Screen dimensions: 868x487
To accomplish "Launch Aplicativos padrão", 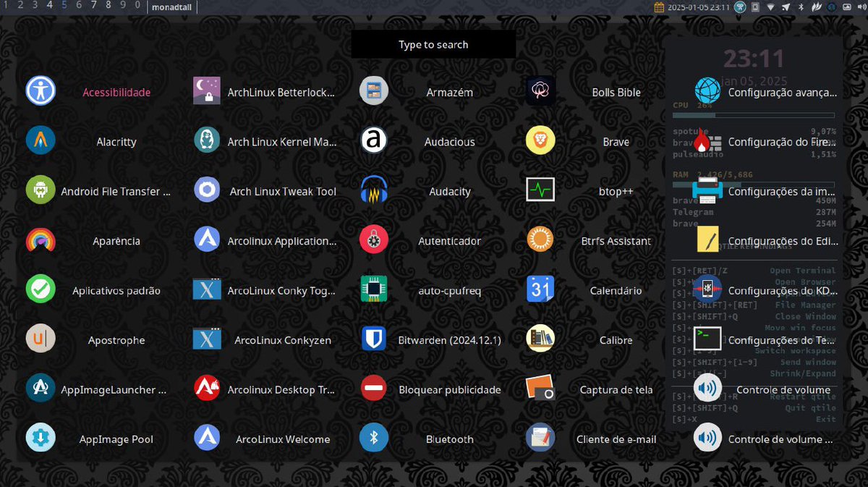I will tap(41, 290).
